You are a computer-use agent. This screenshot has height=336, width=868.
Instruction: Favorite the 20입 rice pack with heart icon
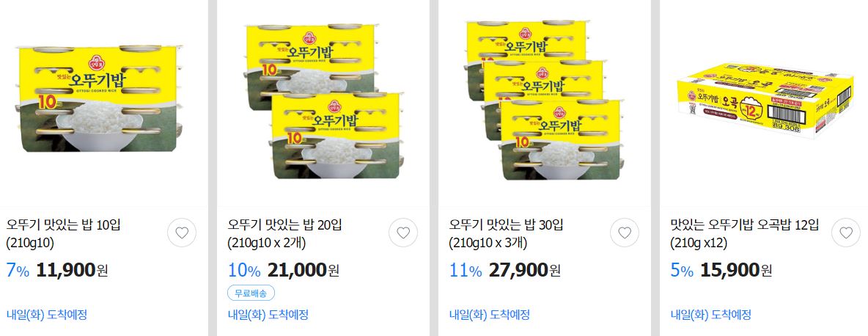click(x=403, y=233)
